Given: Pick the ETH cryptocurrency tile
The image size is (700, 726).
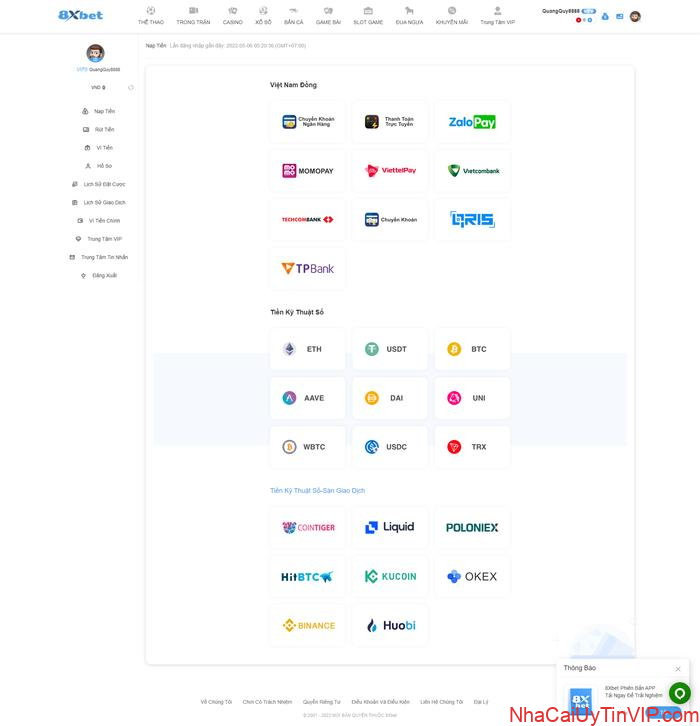Looking at the screenshot, I should click(x=308, y=349).
